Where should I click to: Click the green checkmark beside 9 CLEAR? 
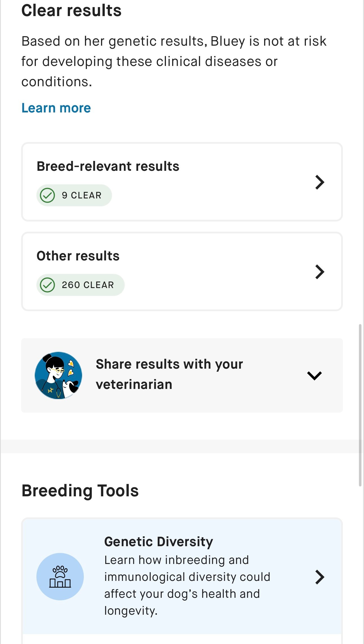point(47,195)
